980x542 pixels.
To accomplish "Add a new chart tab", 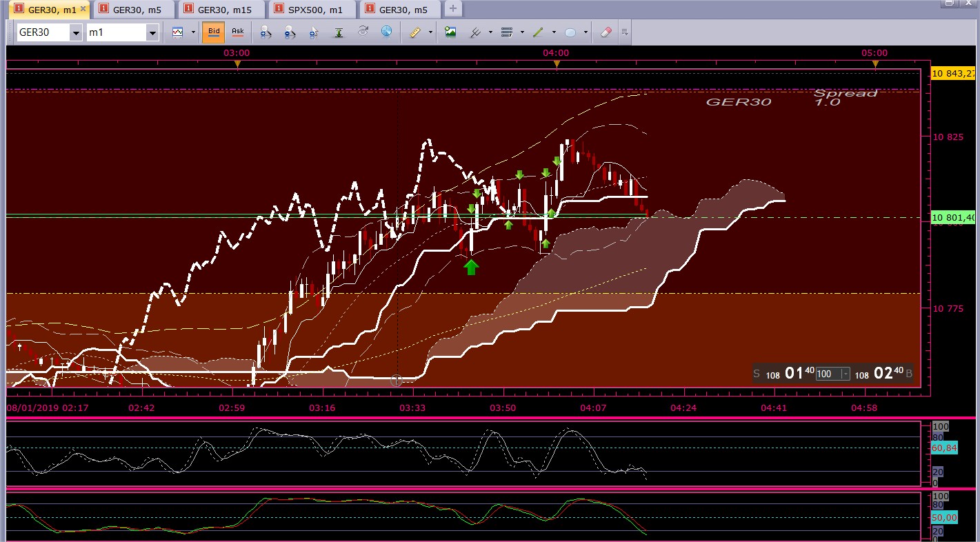I will [x=452, y=9].
